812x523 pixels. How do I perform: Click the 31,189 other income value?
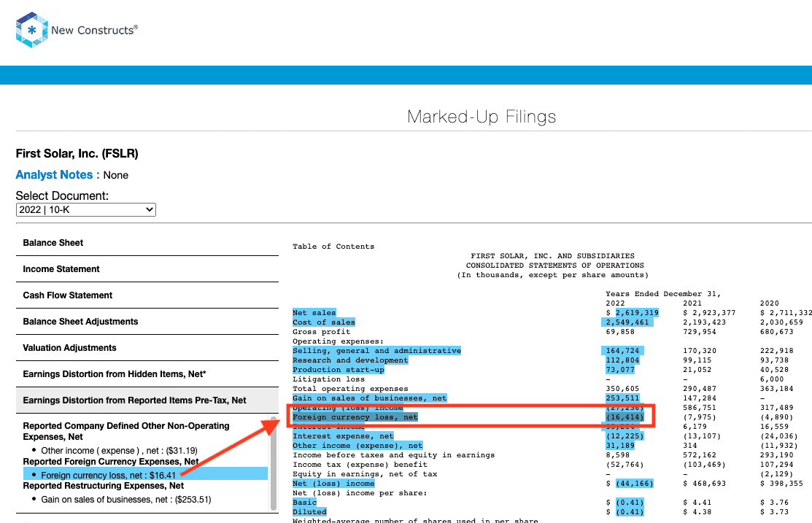tap(620, 446)
